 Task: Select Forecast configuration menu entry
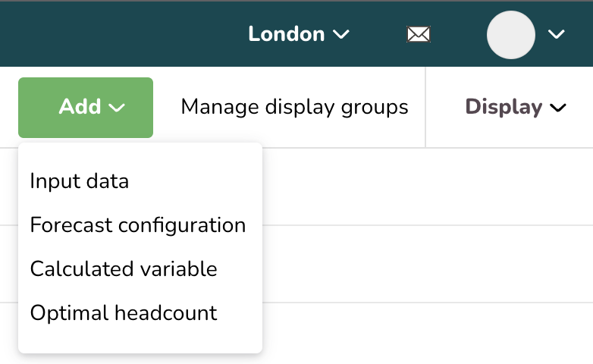[x=138, y=225]
